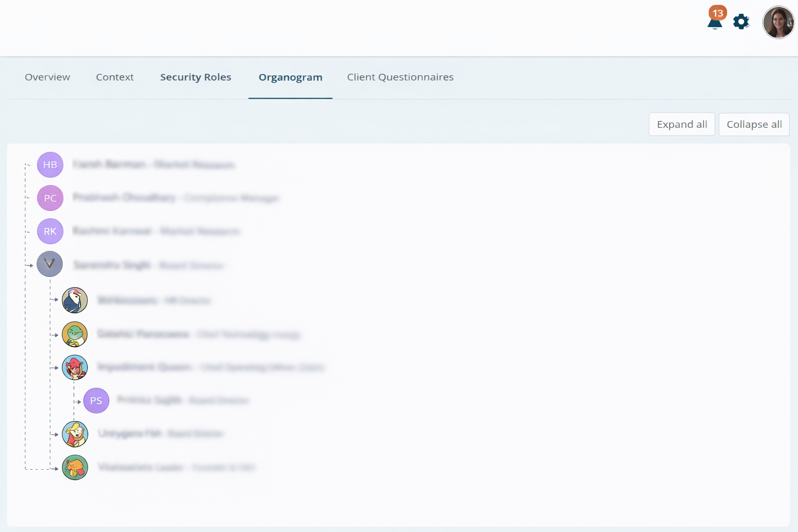Click the yellow-hat cartoon avatar
This screenshot has width=798, height=532.
point(75,434)
